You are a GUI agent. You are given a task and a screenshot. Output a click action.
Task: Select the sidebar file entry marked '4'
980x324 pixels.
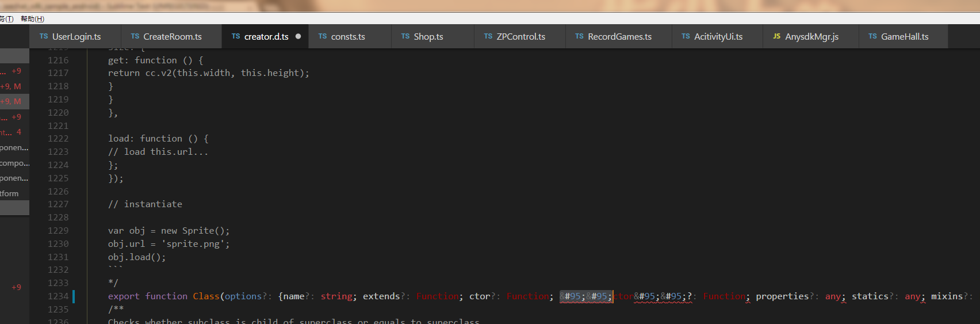coord(14,132)
